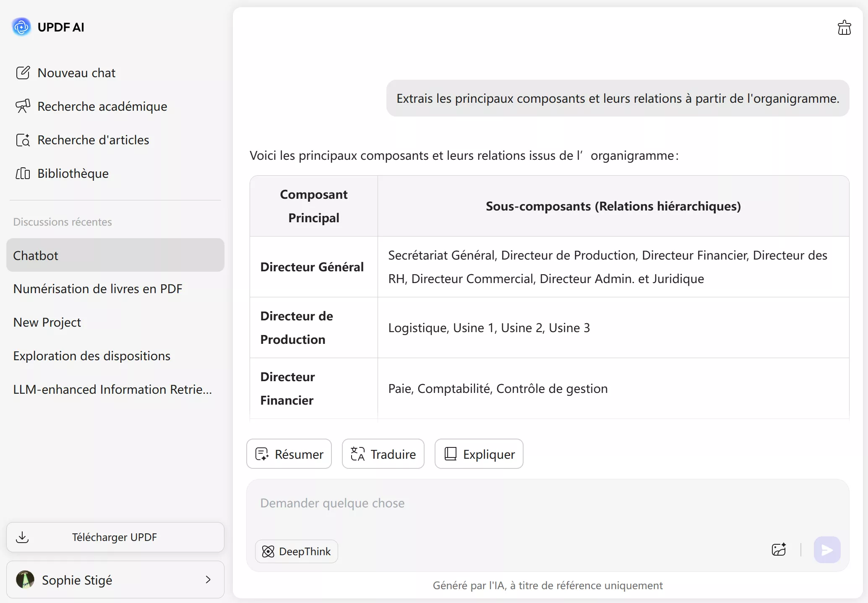The image size is (868, 603).
Task: Open Recherche académique telescope icon
Action: click(x=23, y=106)
